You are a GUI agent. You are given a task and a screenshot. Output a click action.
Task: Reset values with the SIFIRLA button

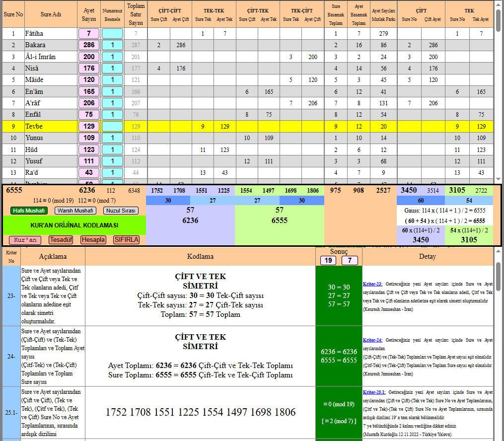click(127, 240)
